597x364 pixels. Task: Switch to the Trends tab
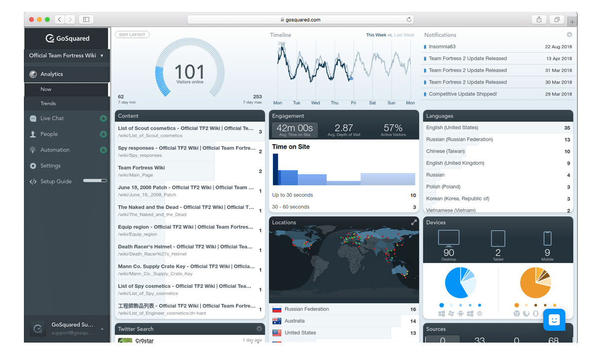point(48,103)
